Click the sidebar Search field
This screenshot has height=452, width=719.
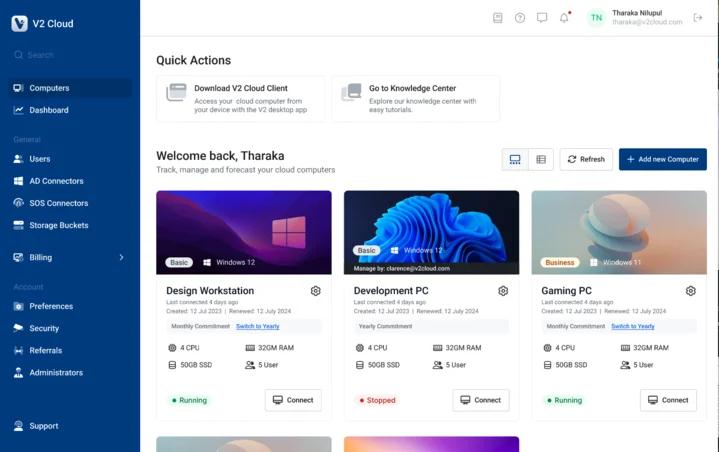(x=70, y=55)
